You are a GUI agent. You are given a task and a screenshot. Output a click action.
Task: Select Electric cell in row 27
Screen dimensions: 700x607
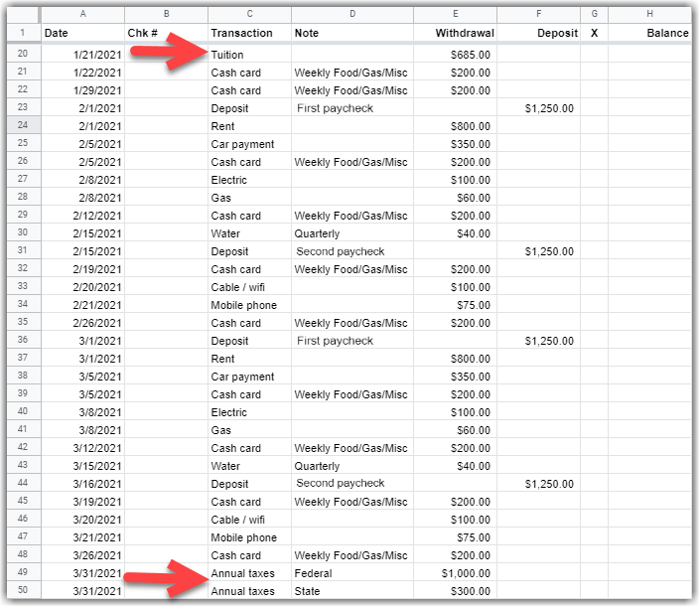249,180
